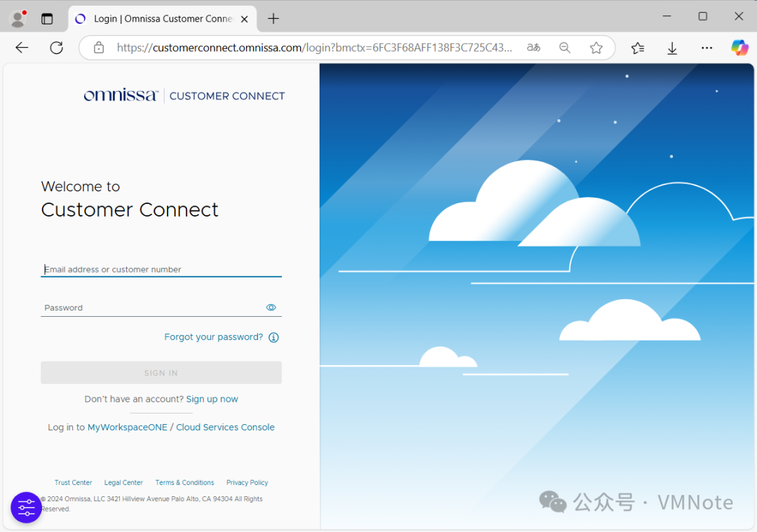Launch the Copilot sidebar
The image size is (757, 532).
tap(739, 47)
